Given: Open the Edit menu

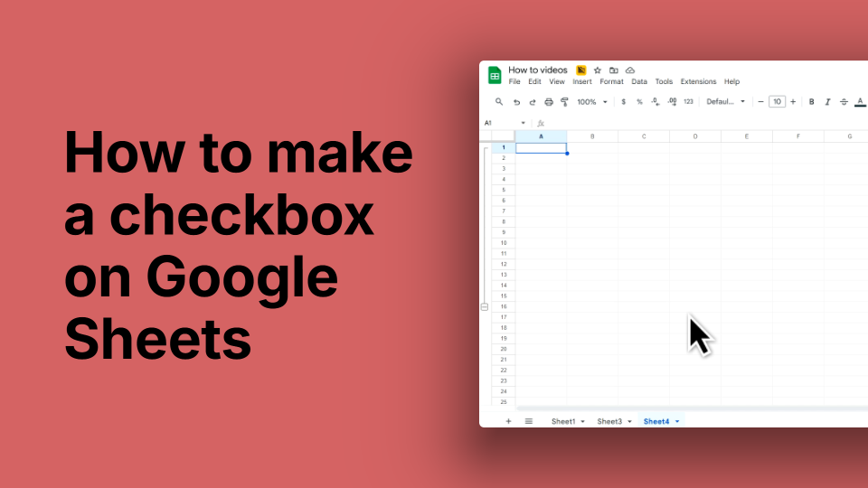Looking at the screenshot, I should coord(534,81).
